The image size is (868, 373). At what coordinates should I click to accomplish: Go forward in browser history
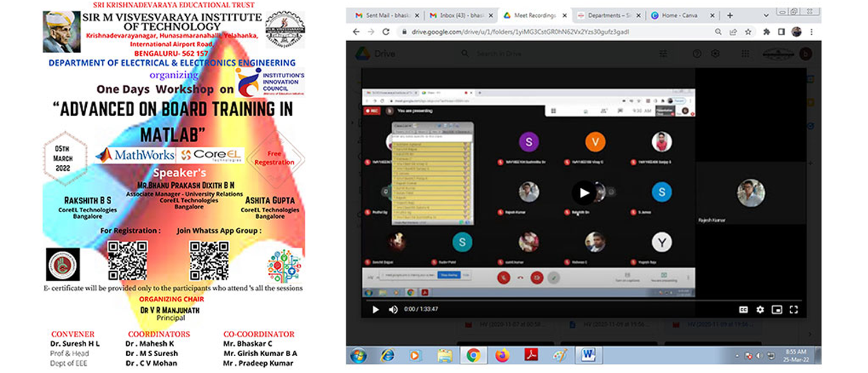(x=371, y=32)
